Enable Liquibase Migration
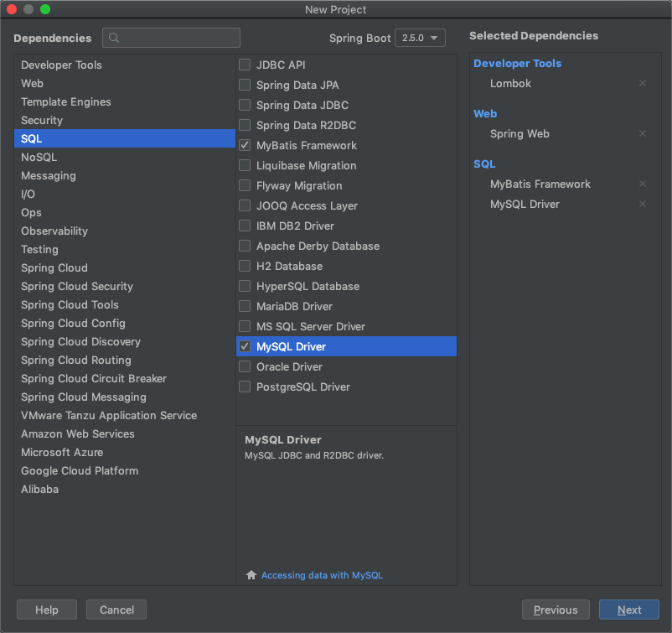Image resolution: width=672 pixels, height=633 pixels. pos(245,165)
